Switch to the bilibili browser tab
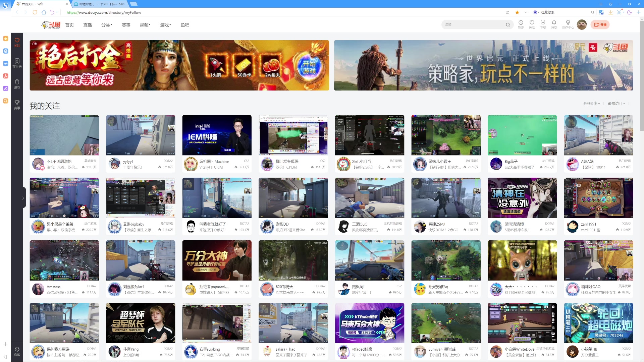Image resolution: width=644 pixels, height=362 pixels. [x=99, y=4]
